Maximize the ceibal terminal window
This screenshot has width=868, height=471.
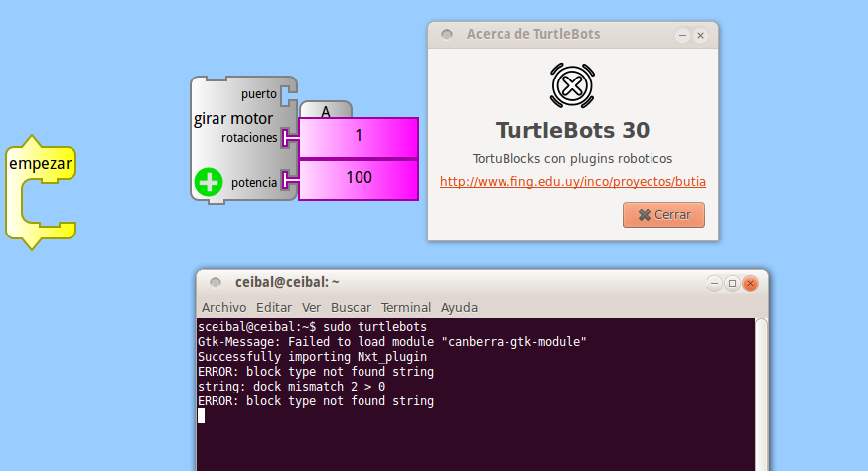click(732, 284)
